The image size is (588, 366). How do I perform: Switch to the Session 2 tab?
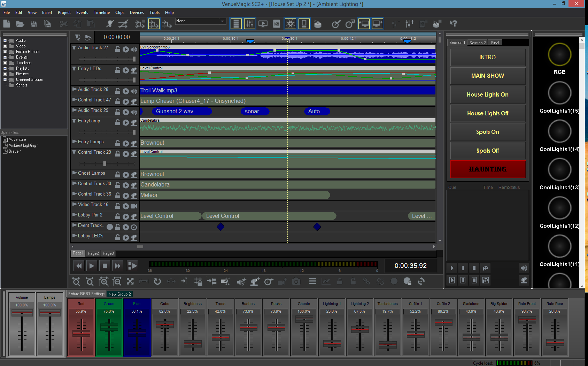coord(478,43)
